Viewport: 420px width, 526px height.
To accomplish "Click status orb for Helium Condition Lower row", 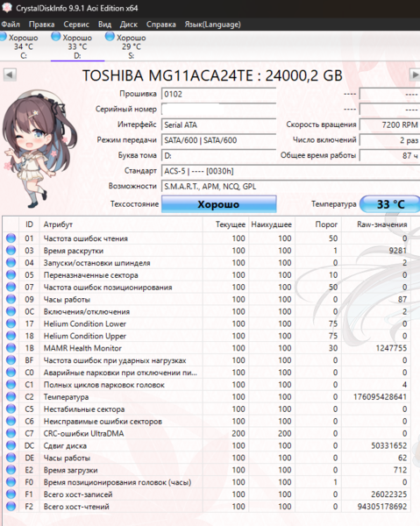I will point(11,323).
